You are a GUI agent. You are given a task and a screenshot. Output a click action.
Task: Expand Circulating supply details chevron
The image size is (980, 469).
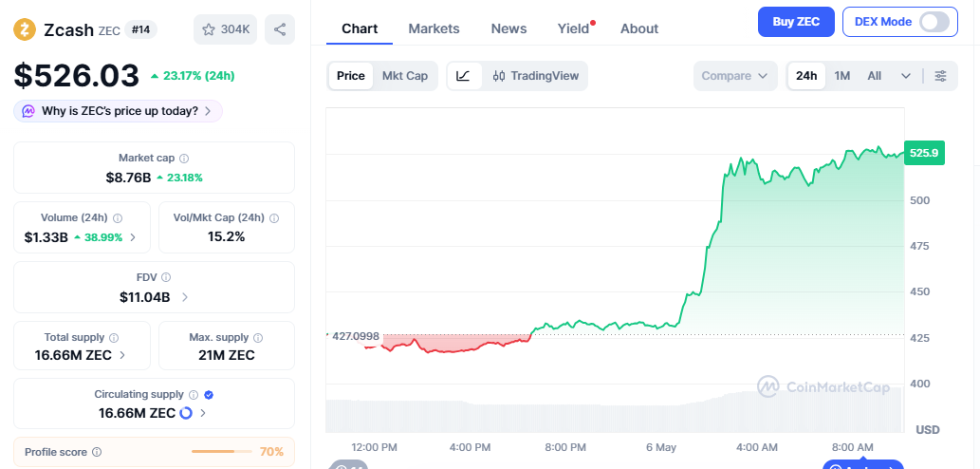pos(202,413)
